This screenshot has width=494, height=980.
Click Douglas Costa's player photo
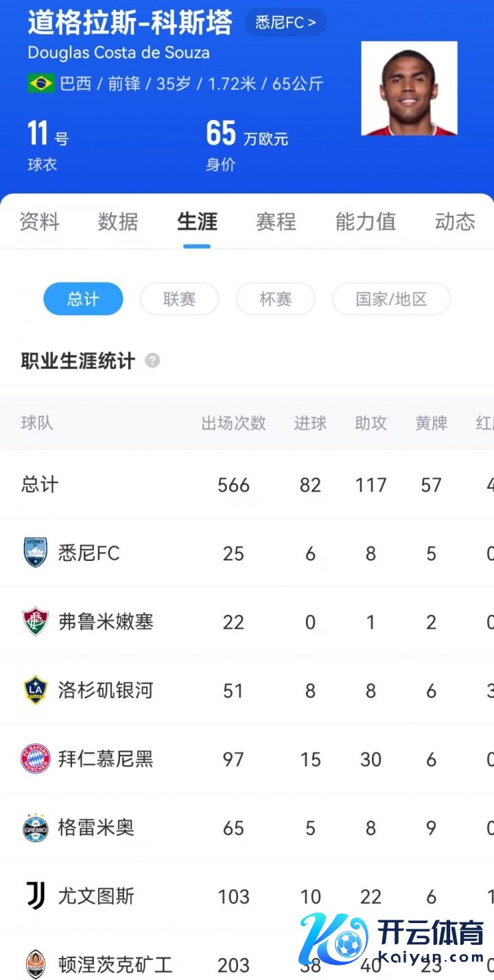(x=409, y=88)
